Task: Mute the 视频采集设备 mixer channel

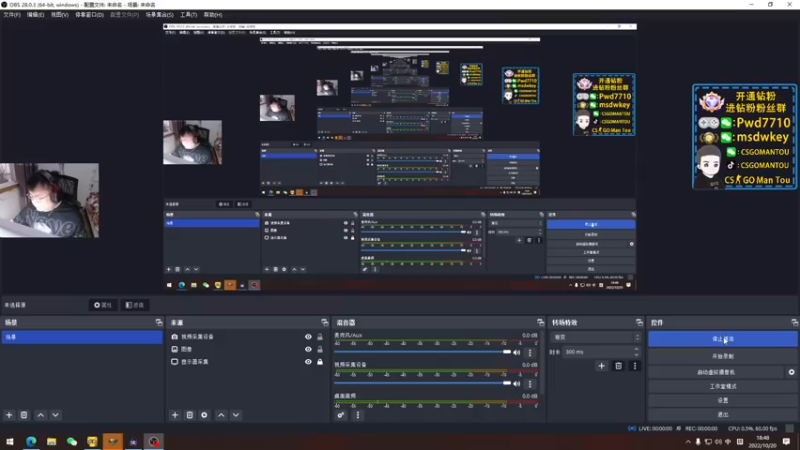Action: coord(517,384)
